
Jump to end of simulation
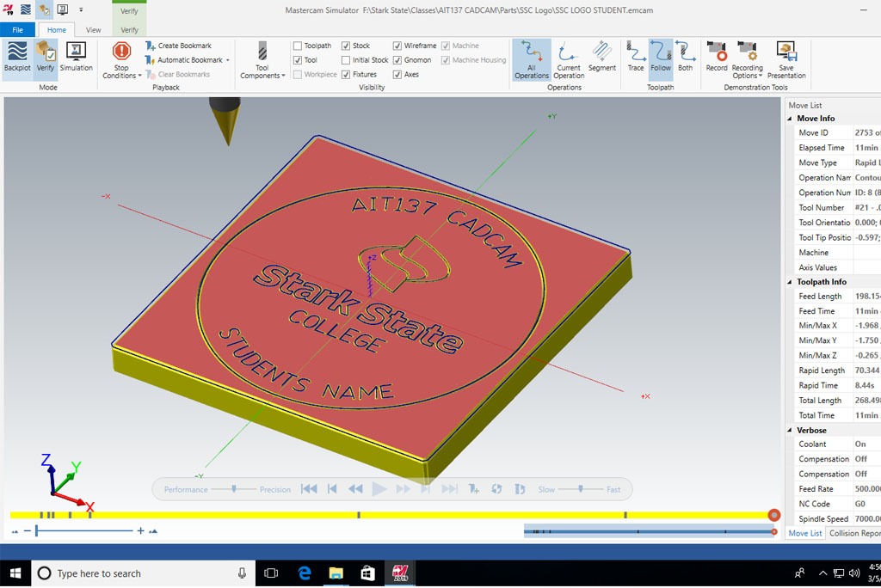(x=449, y=489)
